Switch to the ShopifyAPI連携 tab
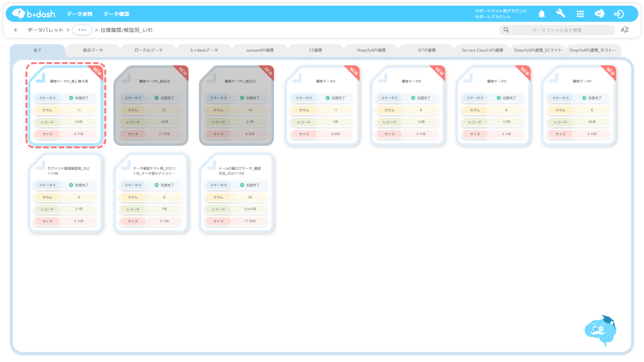The width and height of the screenshot is (644, 362). [x=371, y=50]
